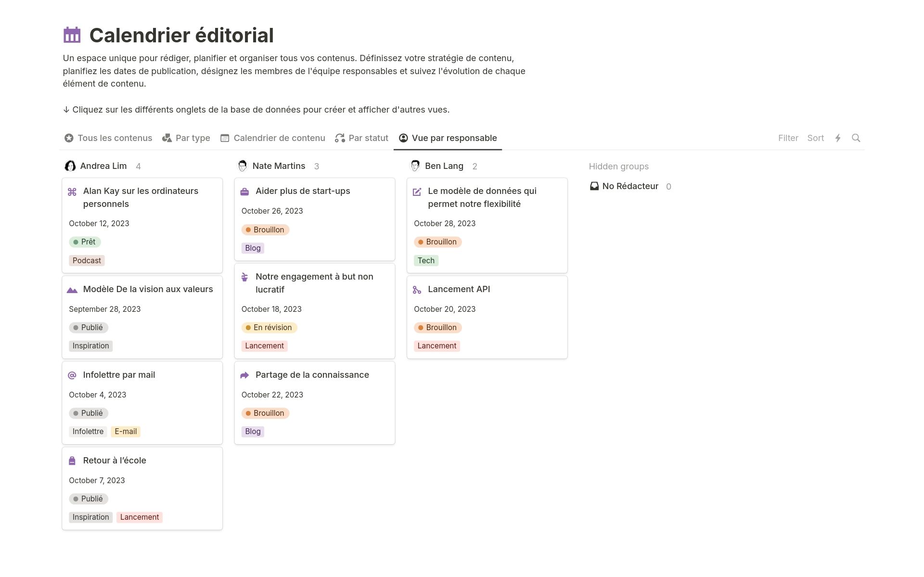The image size is (924, 577).
Task: Open the Lancement API card
Action: coord(459,289)
